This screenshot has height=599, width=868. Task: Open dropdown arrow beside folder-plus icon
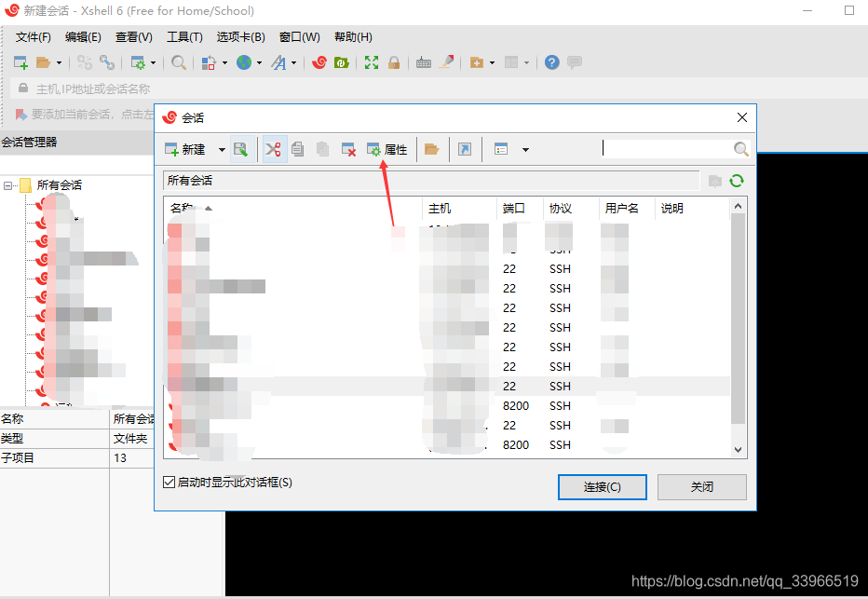(x=492, y=63)
